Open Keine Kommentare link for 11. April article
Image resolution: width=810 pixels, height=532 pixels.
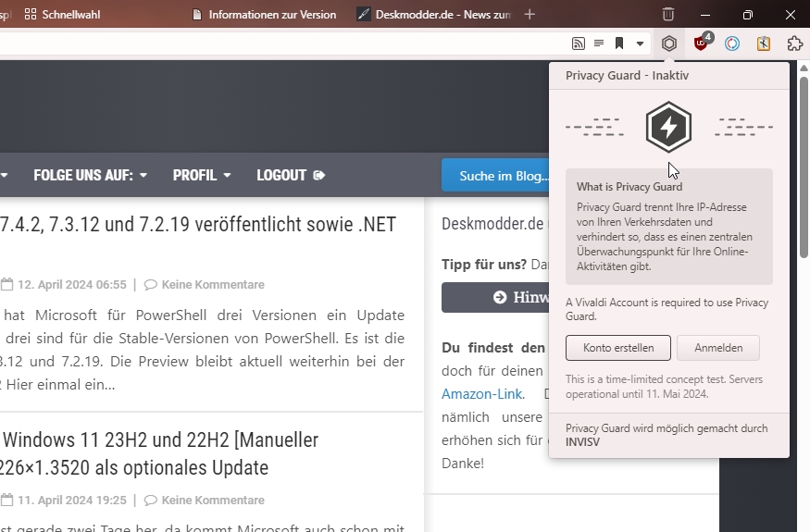click(x=213, y=500)
